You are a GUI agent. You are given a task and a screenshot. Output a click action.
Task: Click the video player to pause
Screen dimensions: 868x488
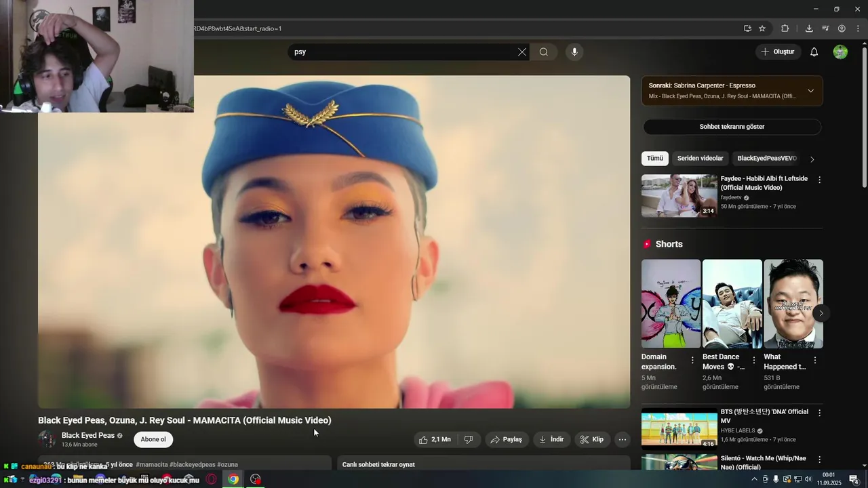pyautogui.click(x=334, y=241)
